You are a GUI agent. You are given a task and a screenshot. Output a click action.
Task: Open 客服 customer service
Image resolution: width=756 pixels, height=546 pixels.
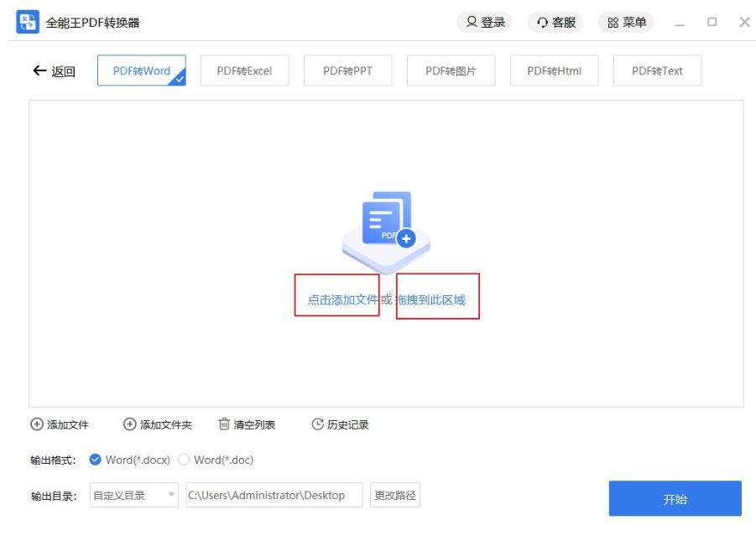pos(557,23)
